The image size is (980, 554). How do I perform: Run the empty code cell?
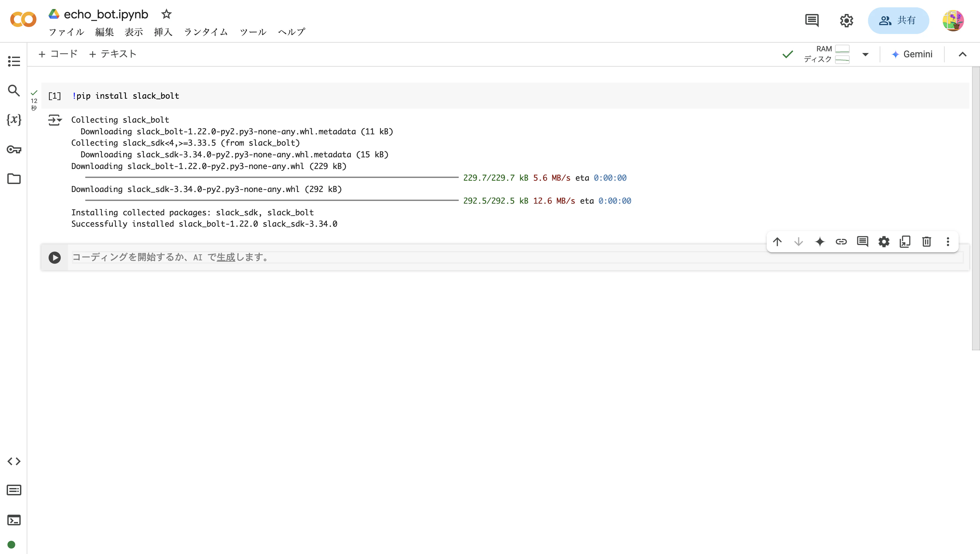pyautogui.click(x=54, y=258)
